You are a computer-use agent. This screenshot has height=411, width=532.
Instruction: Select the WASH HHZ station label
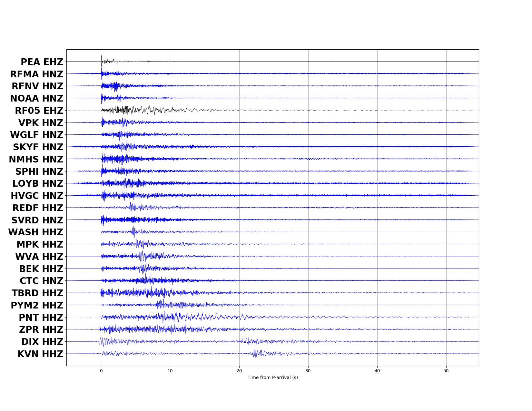36,232
